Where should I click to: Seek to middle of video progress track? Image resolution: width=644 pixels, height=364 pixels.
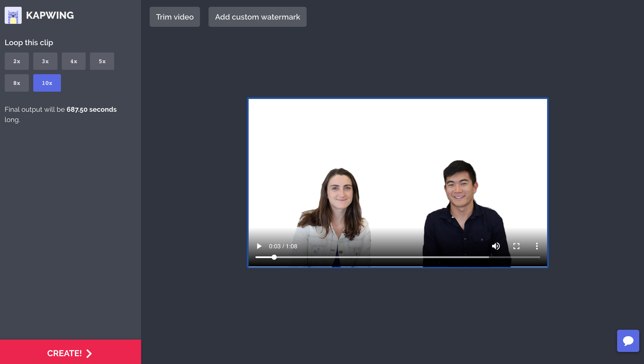coord(398,257)
